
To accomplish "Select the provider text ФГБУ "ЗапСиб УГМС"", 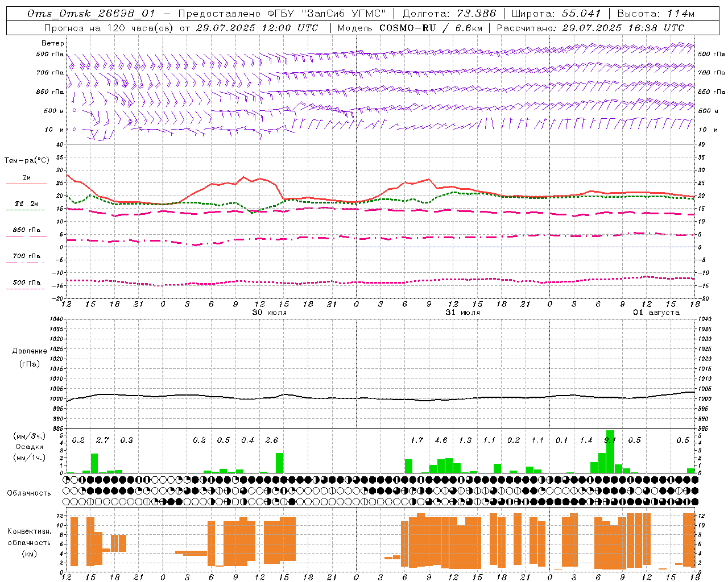I will [326, 14].
